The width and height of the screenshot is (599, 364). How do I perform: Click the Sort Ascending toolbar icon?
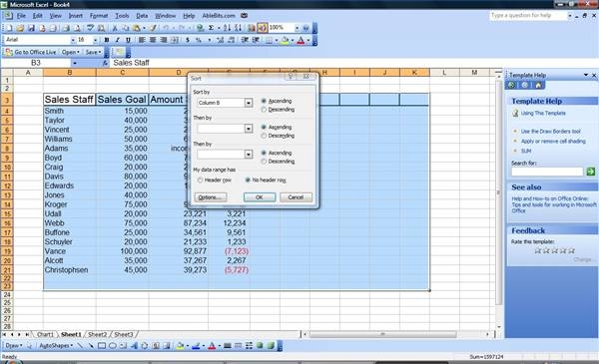[227, 28]
